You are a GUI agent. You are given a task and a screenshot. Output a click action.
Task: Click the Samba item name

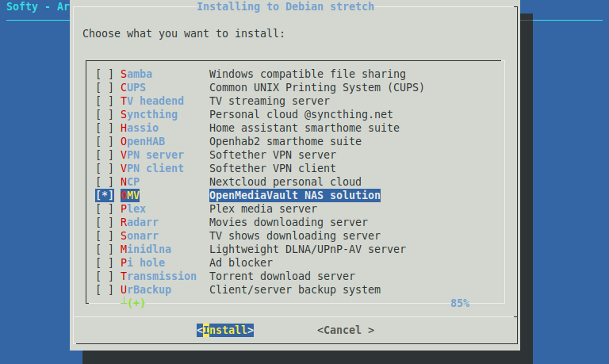point(136,74)
